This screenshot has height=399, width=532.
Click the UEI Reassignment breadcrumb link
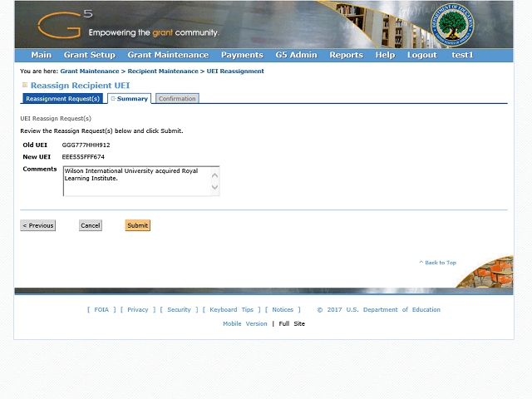click(x=235, y=71)
